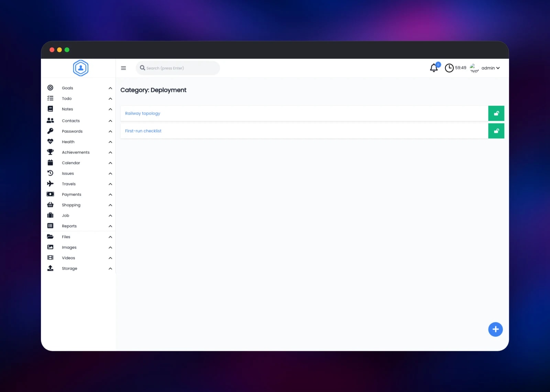Expand the Shopping menu chevron
The height and width of the screenshot is (392, 550).
coord(110,205)
